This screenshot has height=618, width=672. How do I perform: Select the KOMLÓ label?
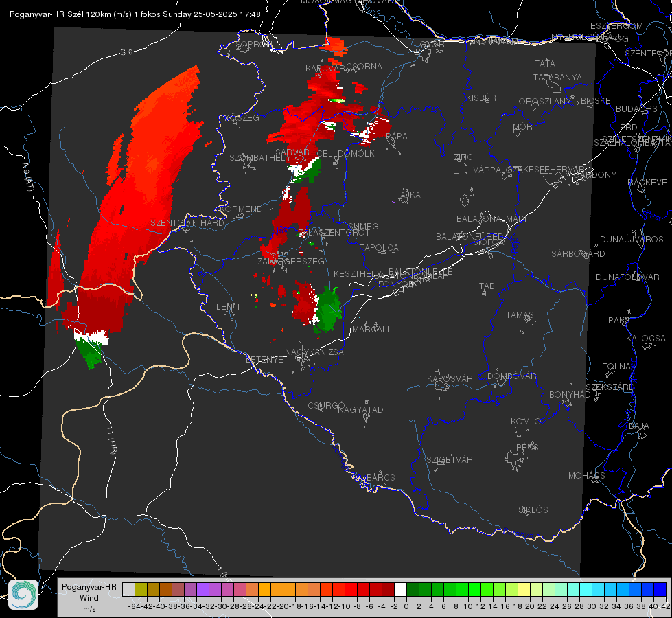pyautogui.click(x=526, y=422)
